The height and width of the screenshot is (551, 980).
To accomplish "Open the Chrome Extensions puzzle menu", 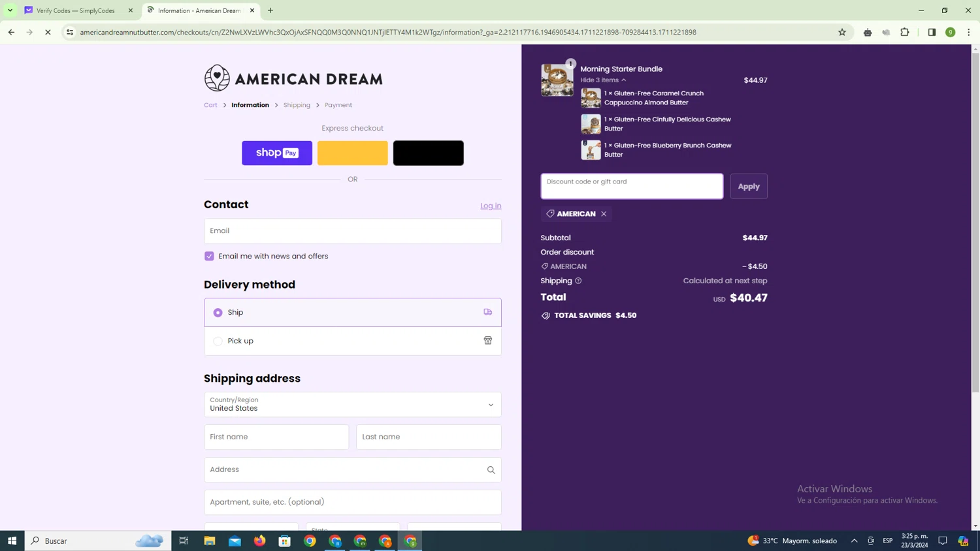I will 905,32.
